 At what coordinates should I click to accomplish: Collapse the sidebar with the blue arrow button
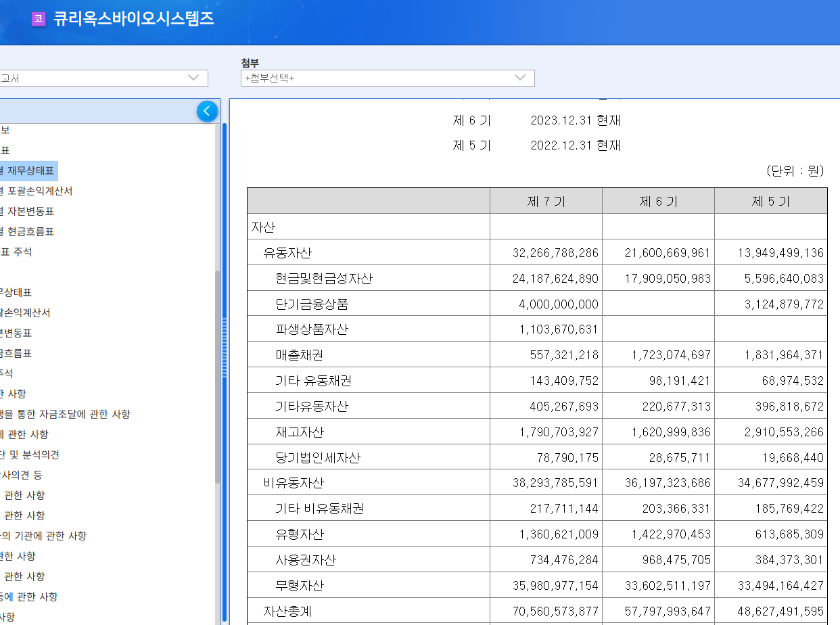(x=208, y=111)
